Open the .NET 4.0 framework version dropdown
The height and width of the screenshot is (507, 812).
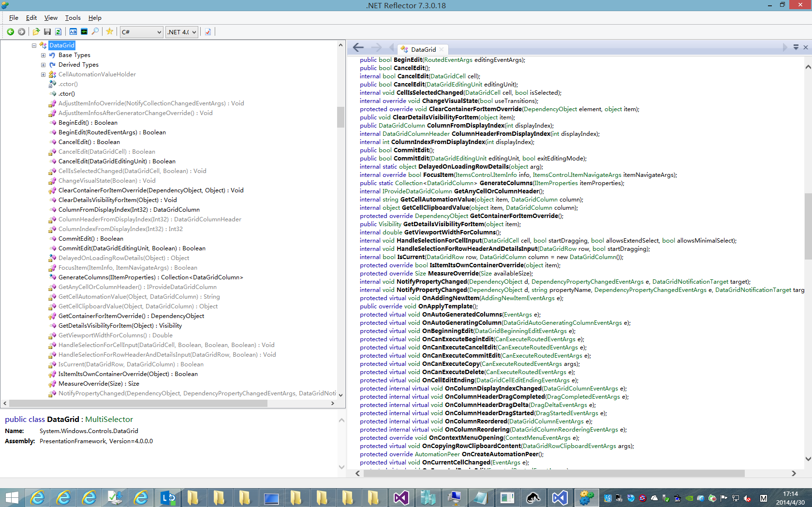[x=182, y=32]
